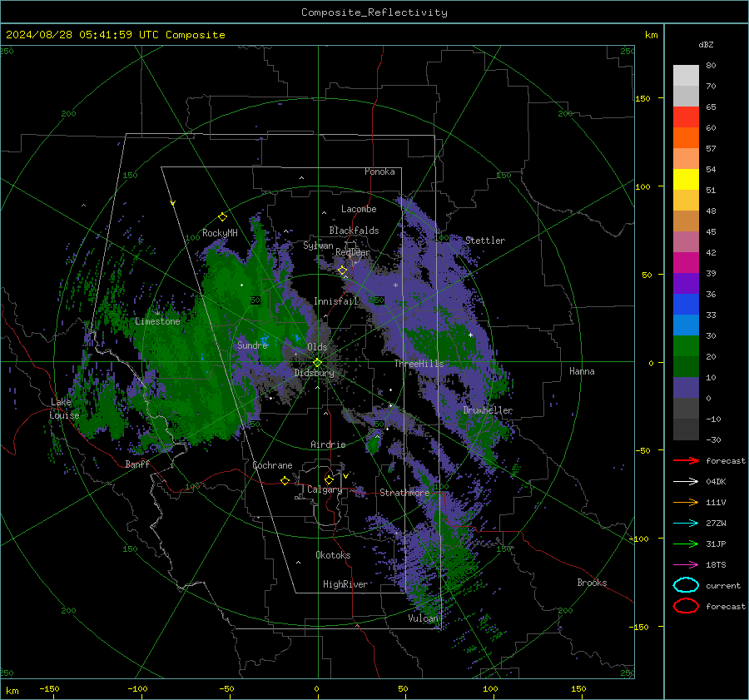Click the Calgary city label
This screenshot has width=749, height=700.
point(325,489)
